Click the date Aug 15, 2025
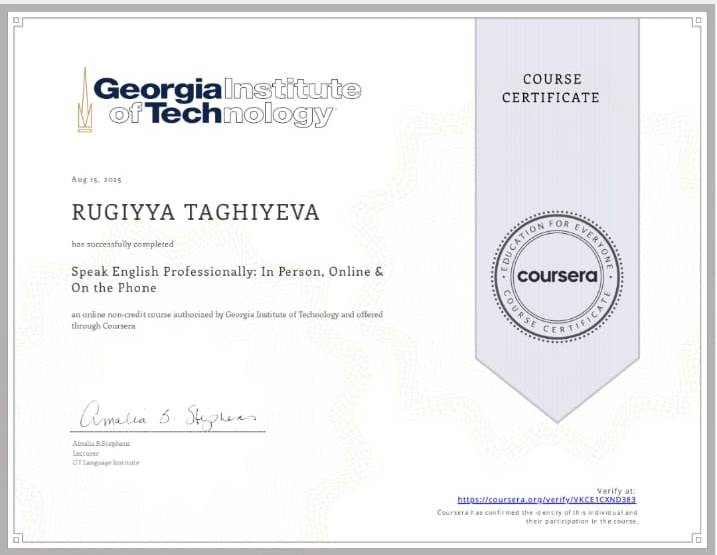 coord(96,179)
